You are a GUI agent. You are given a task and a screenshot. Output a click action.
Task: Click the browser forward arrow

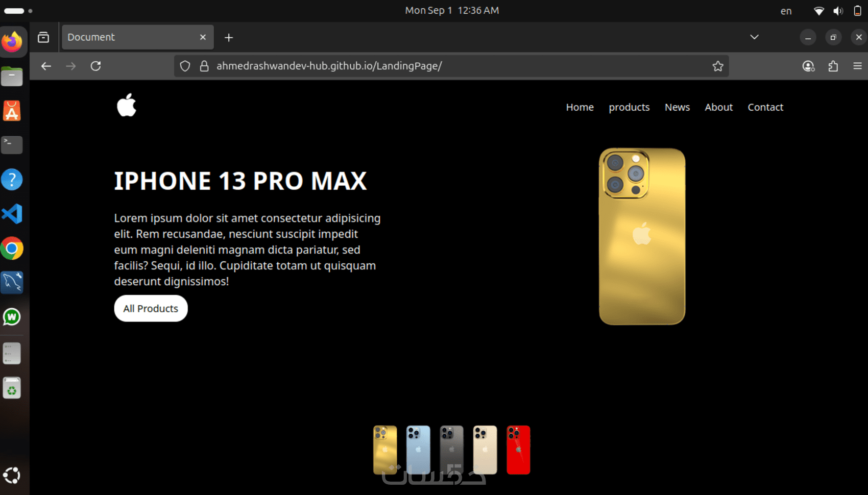point(71,66)
